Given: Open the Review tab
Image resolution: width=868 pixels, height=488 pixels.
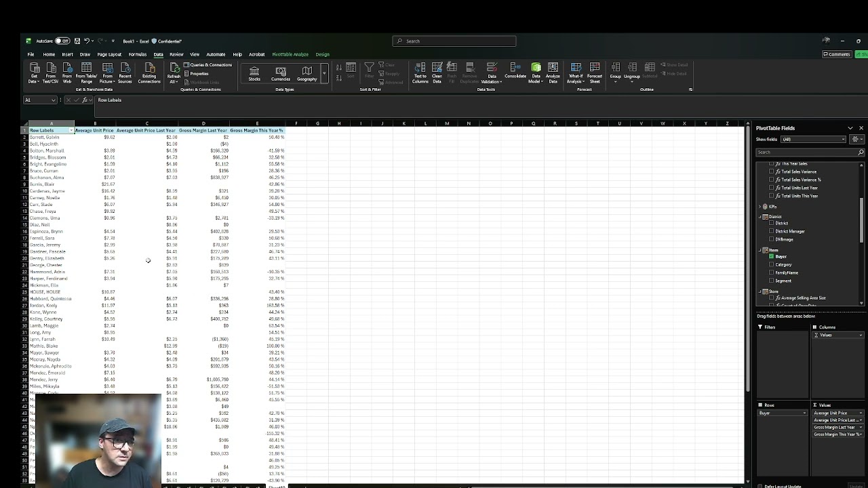Looking at the screenshot, I should pyautogui.click(x=176, y=54).
